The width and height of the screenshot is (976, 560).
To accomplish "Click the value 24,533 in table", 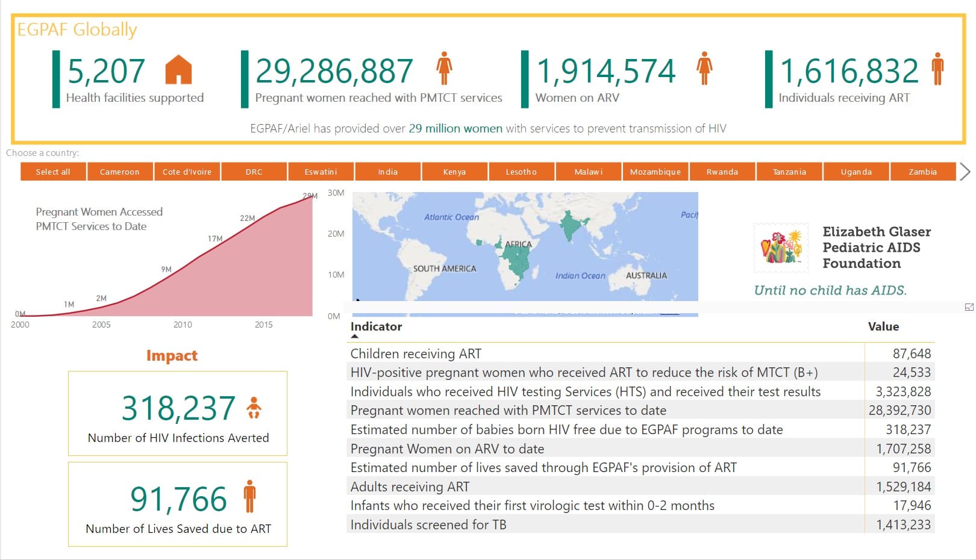I will coord(912,372).
